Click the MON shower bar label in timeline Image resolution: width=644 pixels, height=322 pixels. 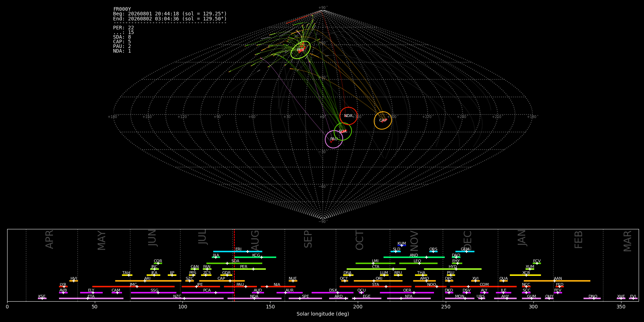pos(460,297)
